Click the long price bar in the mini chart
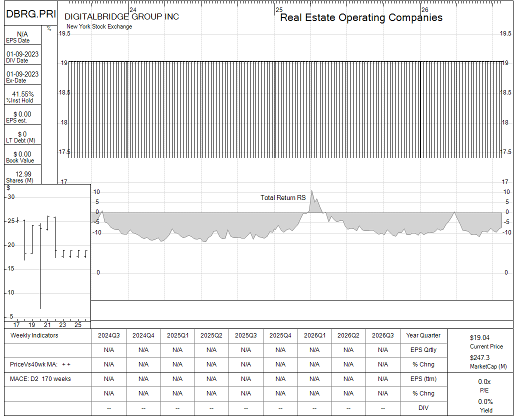This screenshot has height=420, width=516. click(x=40, y=266)
